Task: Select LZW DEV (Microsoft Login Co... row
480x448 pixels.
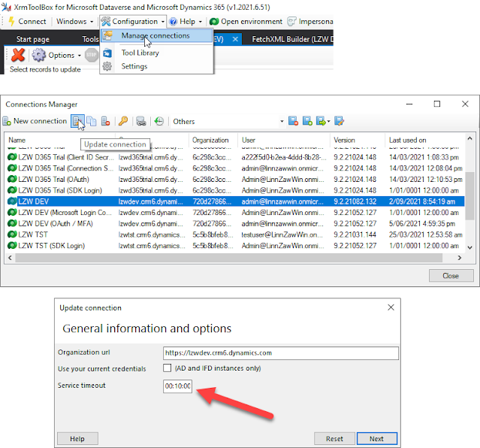Action: [x=235, y=213]
